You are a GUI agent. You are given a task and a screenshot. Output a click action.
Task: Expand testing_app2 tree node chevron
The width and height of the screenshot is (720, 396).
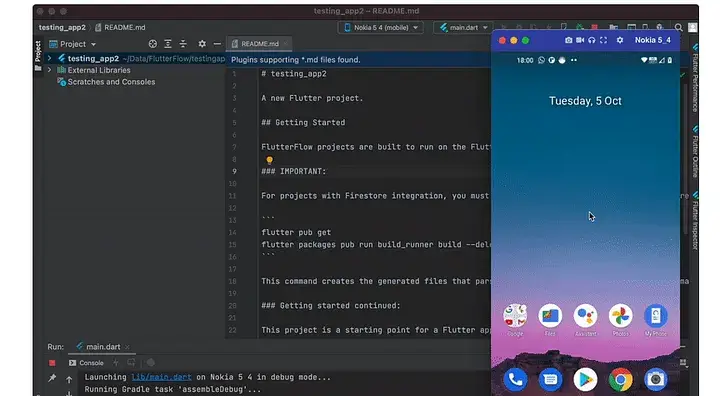[x=50, y=58]
